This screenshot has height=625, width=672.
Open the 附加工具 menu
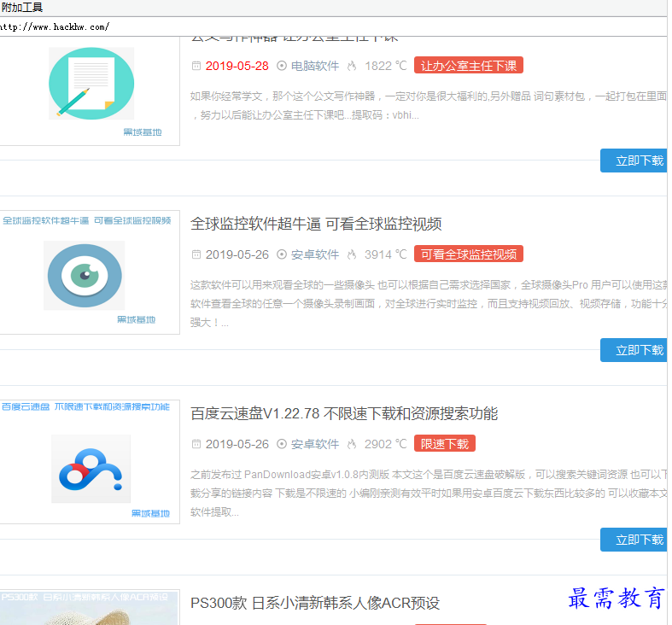(x=22, y=8)
